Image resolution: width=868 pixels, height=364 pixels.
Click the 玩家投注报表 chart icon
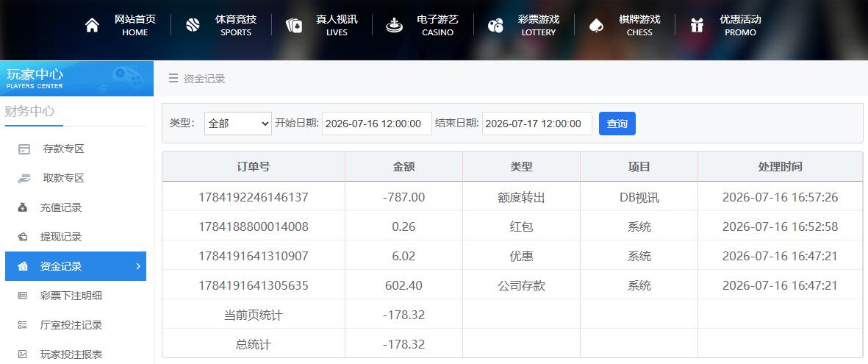(23, 354)
